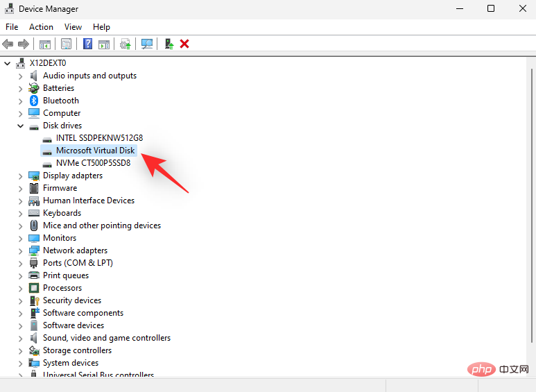Click the Enable device toolbar icon
Image resolution: width=536 pixels, height=392 pixels.
169,44
